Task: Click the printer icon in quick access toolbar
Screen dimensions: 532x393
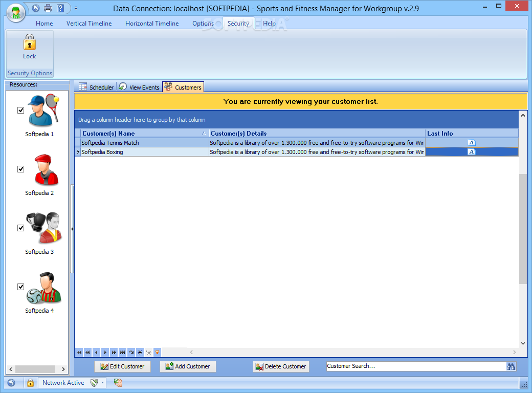Action: point(48,8)
